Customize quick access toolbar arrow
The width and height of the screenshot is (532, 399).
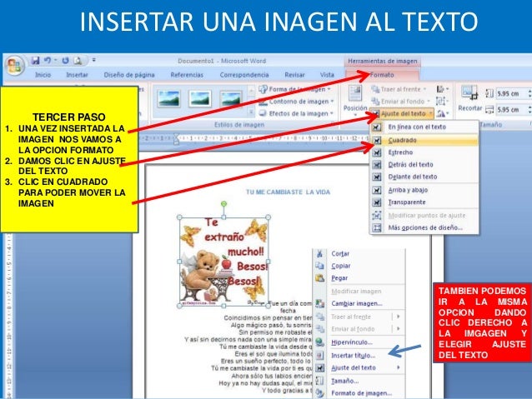(x=93, y=60)
